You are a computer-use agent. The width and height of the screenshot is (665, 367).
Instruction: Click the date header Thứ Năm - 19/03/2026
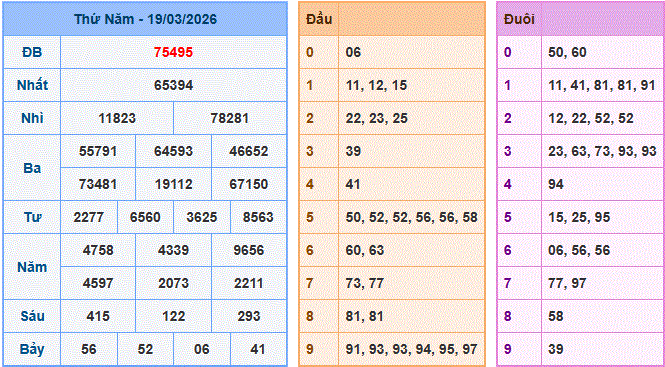tap(145, 20)
